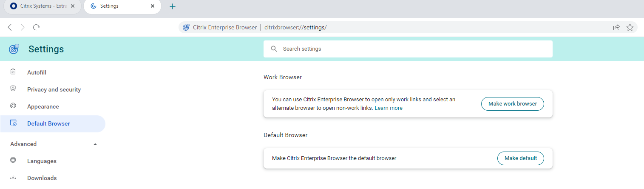Click the Search settings field
This screenshot has width=644, height=189.
tap(408, 49)
